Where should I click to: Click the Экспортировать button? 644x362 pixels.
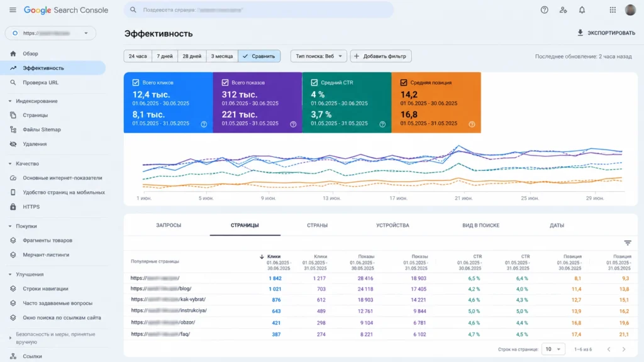[606, 33]
